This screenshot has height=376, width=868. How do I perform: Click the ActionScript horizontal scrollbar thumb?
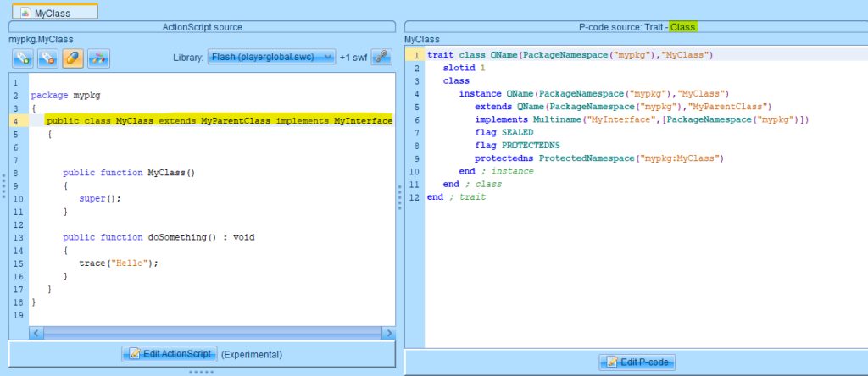pyautogui.click(x=212, y=334)
